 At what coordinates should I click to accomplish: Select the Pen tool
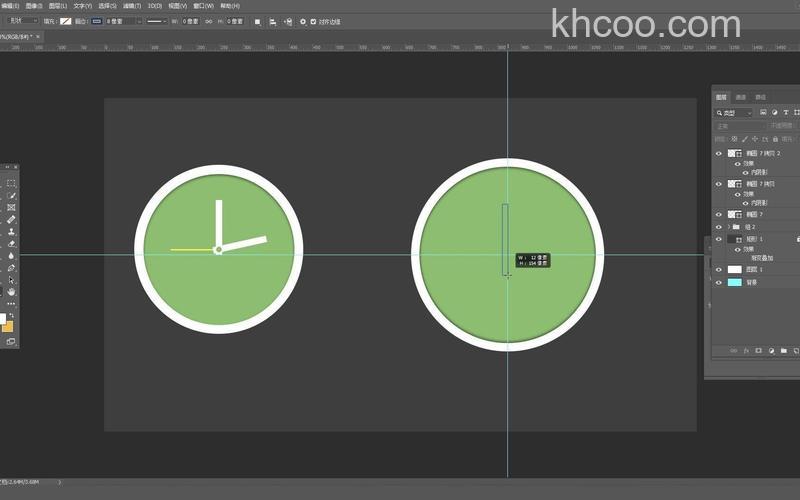(11, 268)
